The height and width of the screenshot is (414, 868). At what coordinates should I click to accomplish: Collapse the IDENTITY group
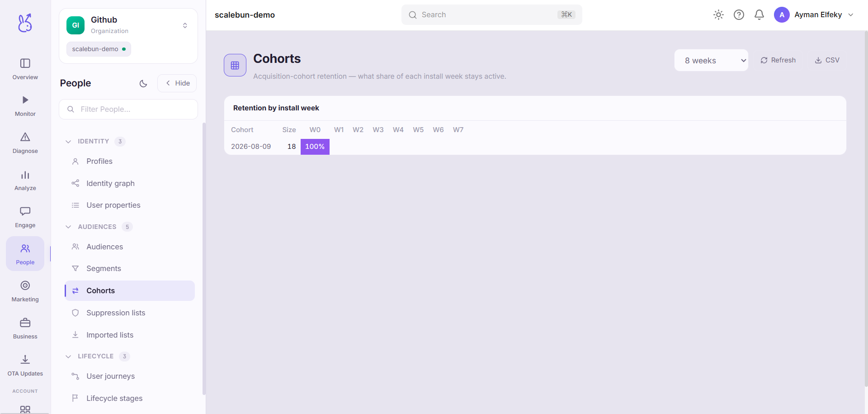[x=95, y=142]
